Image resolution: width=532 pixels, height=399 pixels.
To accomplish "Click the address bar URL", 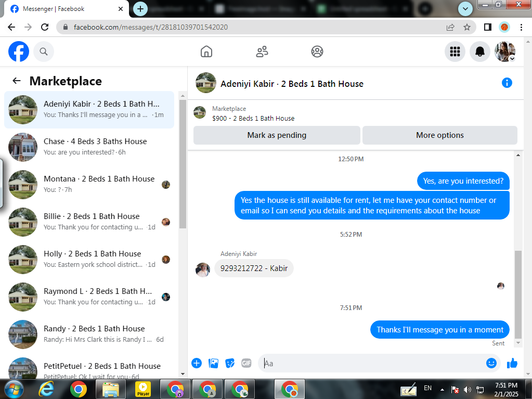I will click(x=151, y=27).
